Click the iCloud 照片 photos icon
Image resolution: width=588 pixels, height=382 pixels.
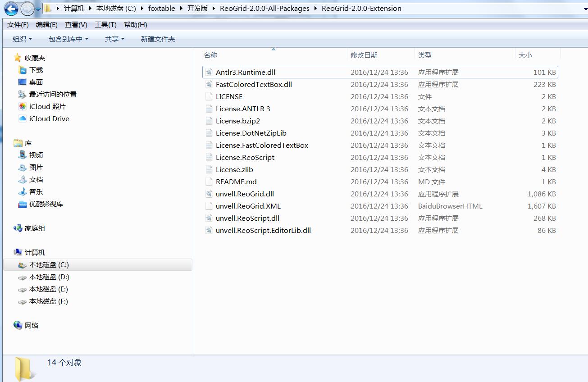(23, 106)
